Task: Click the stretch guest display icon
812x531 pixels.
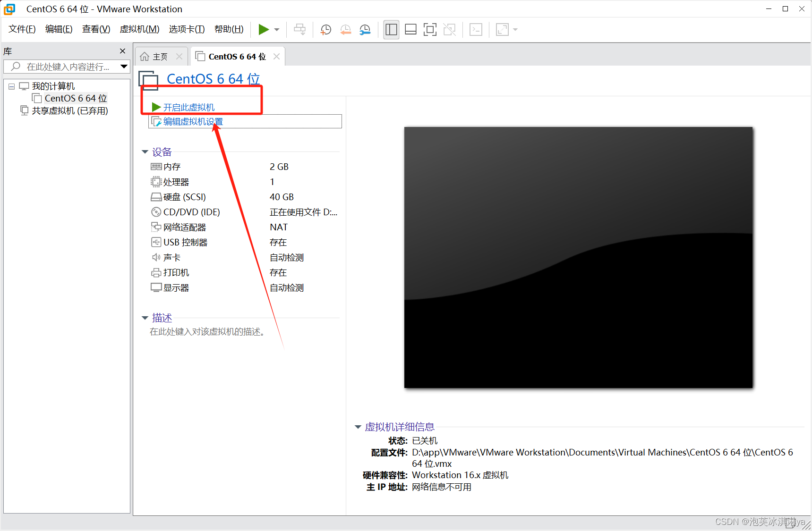Action: pyautogui.click(x=502, y=30)
